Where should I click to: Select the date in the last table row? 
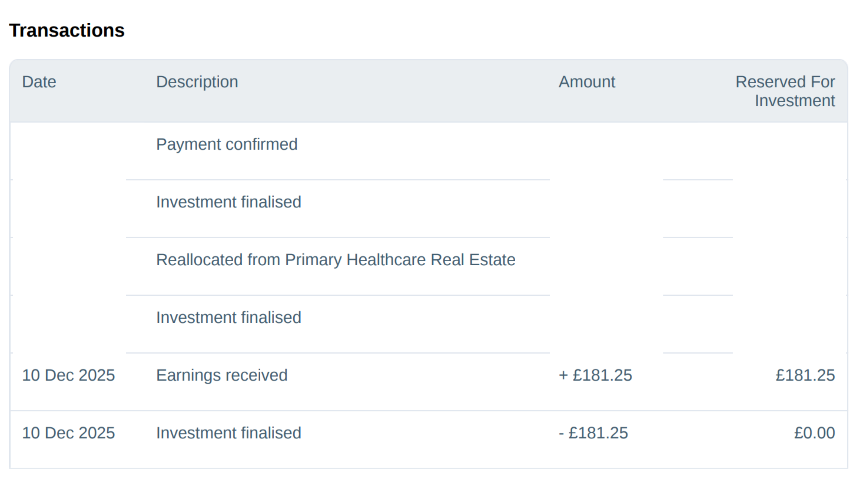68,433
